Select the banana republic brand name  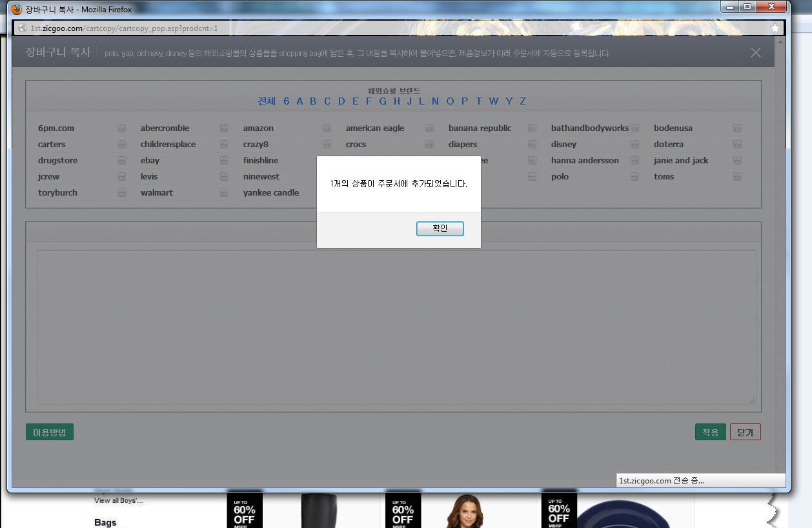point(480,128)
